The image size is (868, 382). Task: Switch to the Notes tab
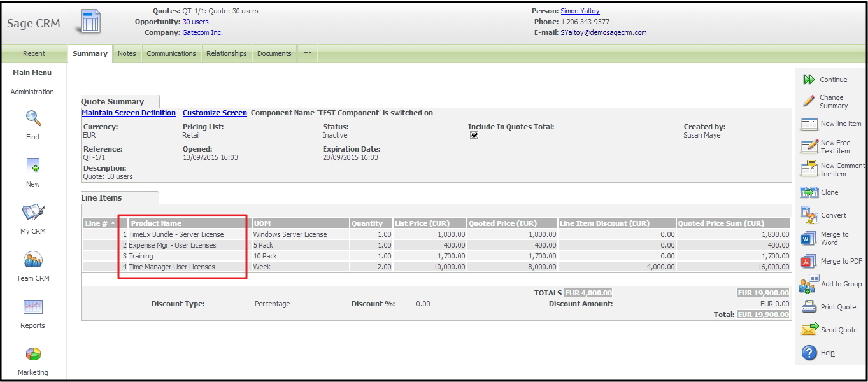point(127,53)
